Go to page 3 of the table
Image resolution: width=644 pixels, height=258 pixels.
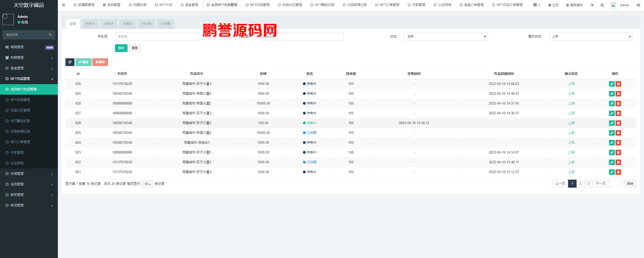(x=588, y=184)
